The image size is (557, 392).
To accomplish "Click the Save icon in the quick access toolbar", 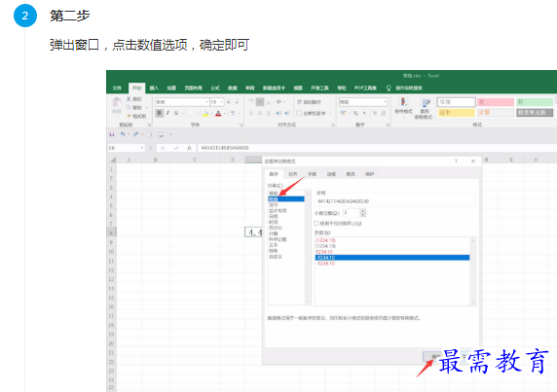I will 112,134.
